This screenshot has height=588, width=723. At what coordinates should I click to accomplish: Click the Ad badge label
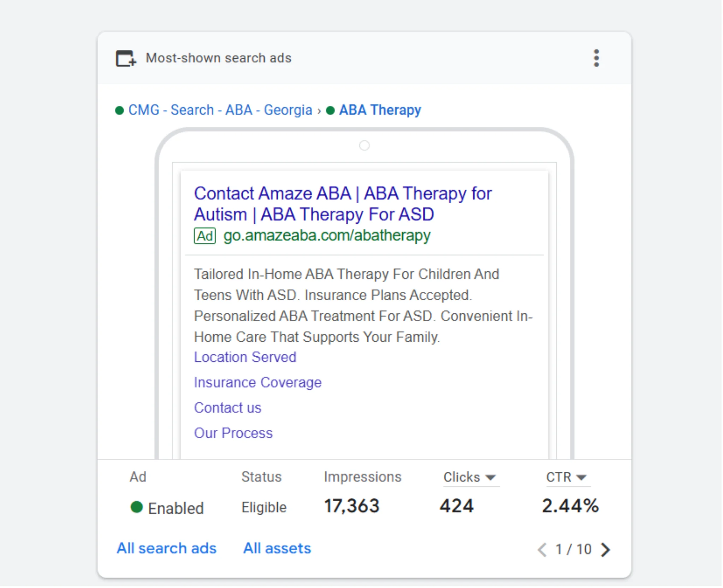coord(205,236)
